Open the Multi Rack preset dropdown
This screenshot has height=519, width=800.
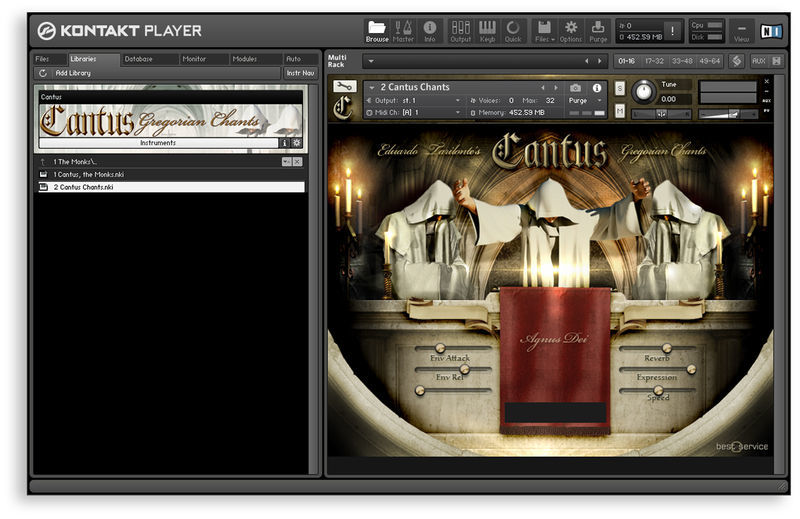tap(371, 61)
